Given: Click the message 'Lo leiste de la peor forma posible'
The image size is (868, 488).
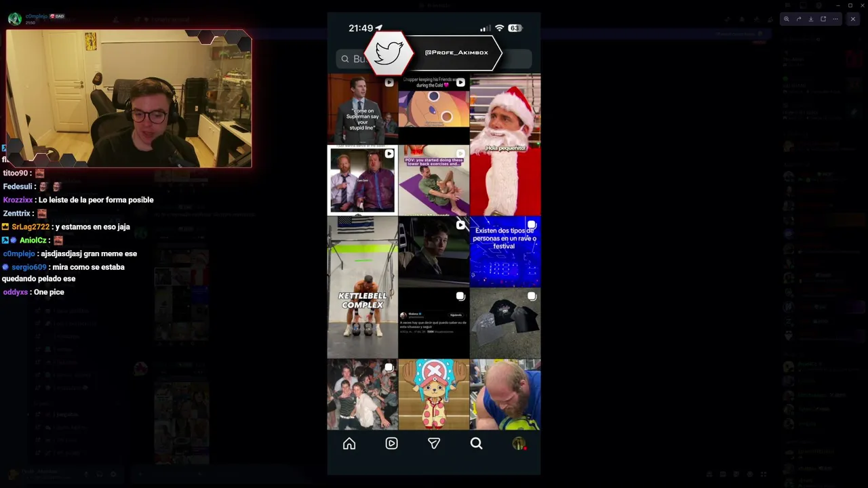Looking at the screenshot, I should point(96,200).
